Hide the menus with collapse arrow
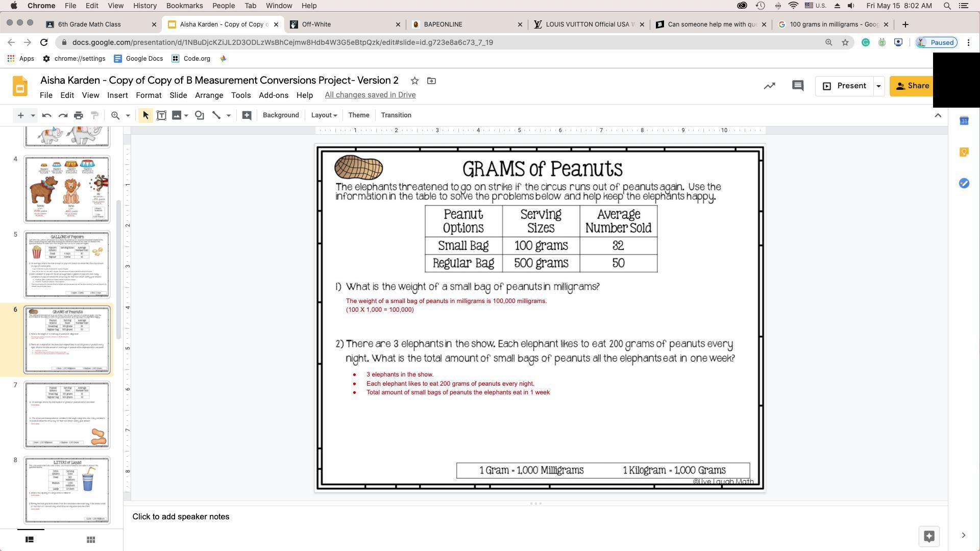Viewport: 980px width, 551px height. [938, 115]
